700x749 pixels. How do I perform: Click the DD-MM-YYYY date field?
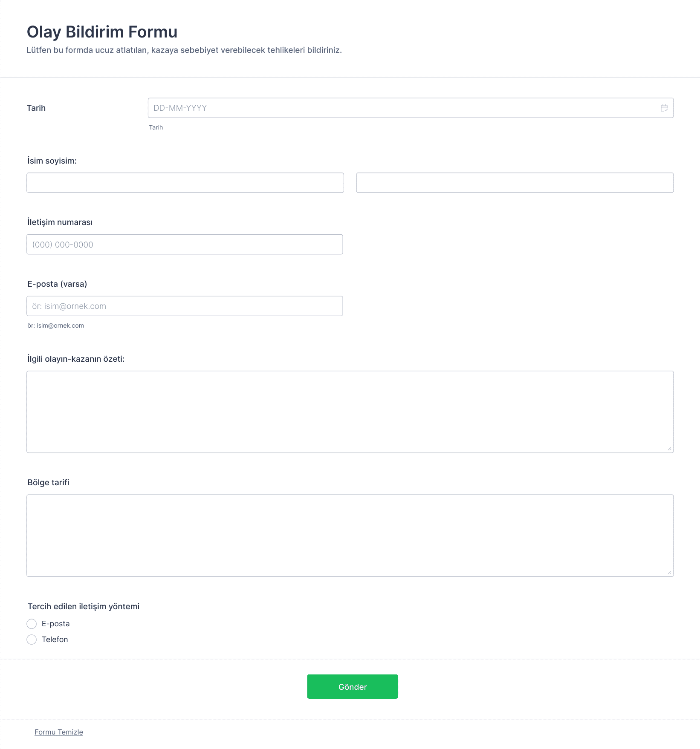pos(411,108)
